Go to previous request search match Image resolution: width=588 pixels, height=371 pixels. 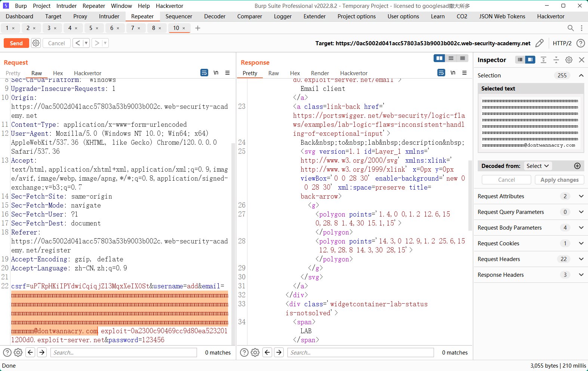(31, 352)
